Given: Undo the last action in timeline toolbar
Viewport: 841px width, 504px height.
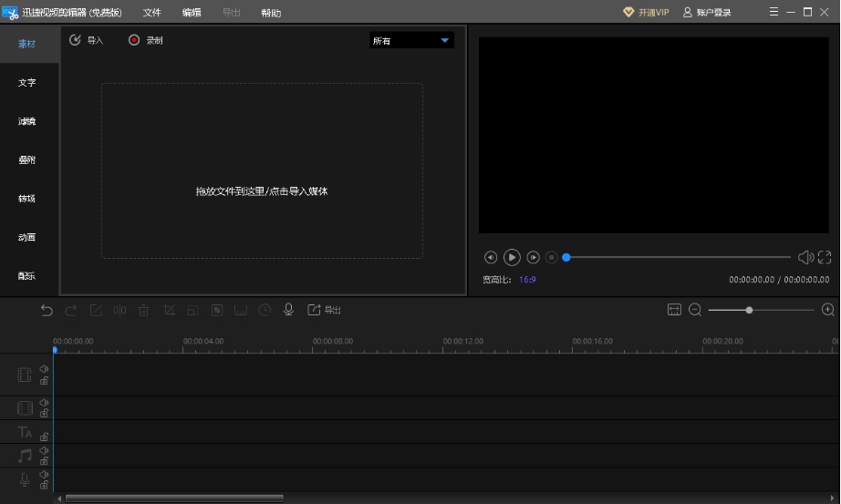Looking at the screenshot, I should 47,310.
